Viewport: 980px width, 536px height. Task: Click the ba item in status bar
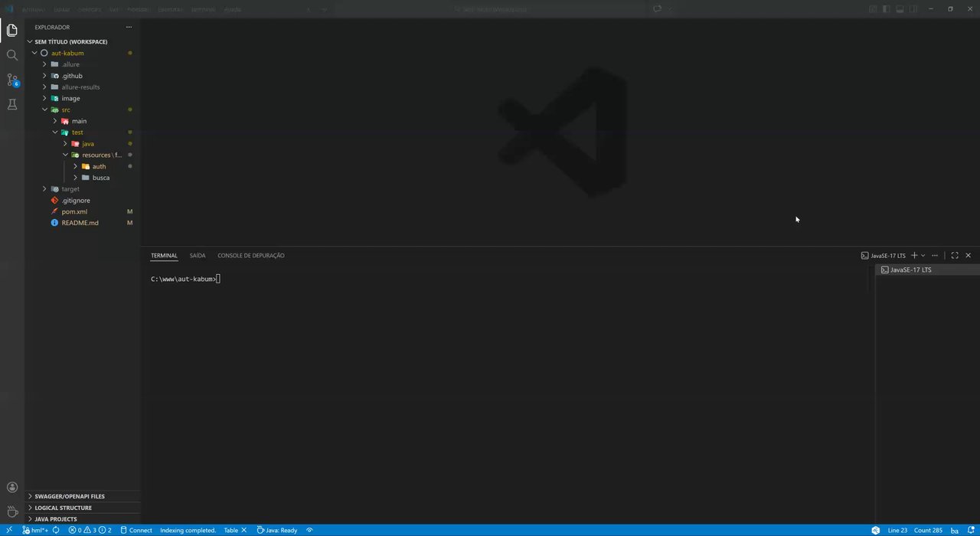955,530
